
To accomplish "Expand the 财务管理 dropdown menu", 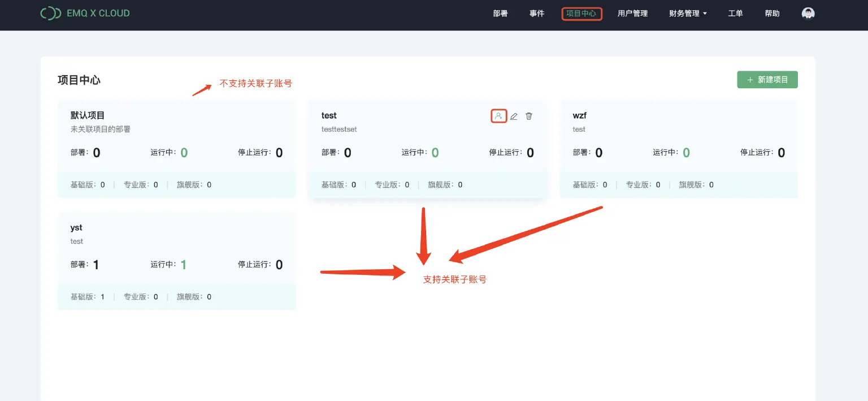I will click(x=688, y=14).
